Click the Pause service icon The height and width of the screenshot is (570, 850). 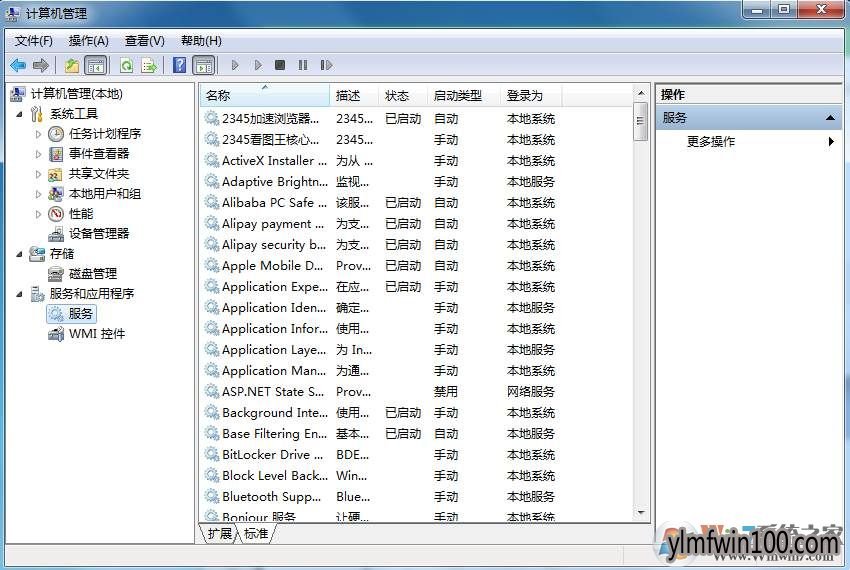click(303, 66)
